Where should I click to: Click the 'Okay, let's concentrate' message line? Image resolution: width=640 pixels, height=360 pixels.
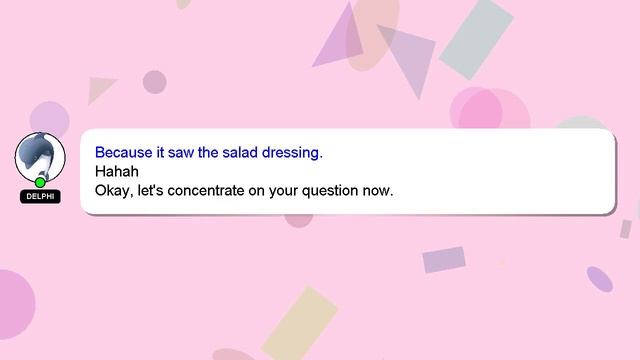[244, 191]
